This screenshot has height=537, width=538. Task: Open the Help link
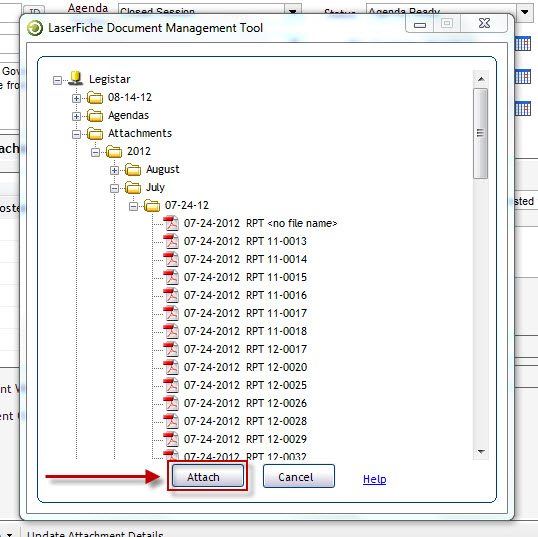coord(374,479)
